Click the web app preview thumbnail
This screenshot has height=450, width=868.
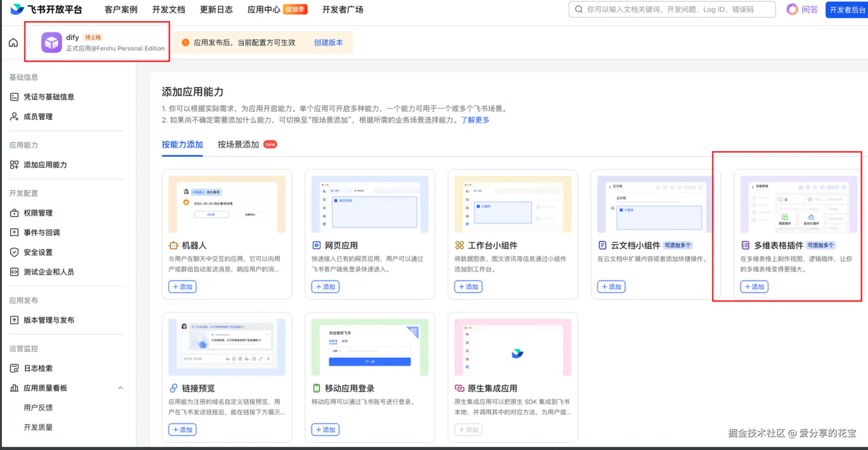tap(370, 204)
